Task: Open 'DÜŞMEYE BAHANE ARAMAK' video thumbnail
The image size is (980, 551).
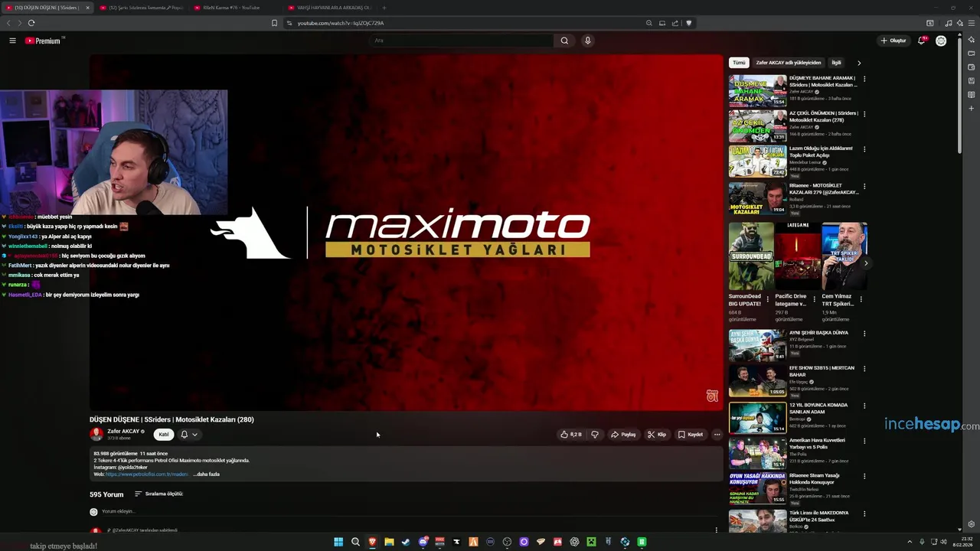Action: [757, 90]
